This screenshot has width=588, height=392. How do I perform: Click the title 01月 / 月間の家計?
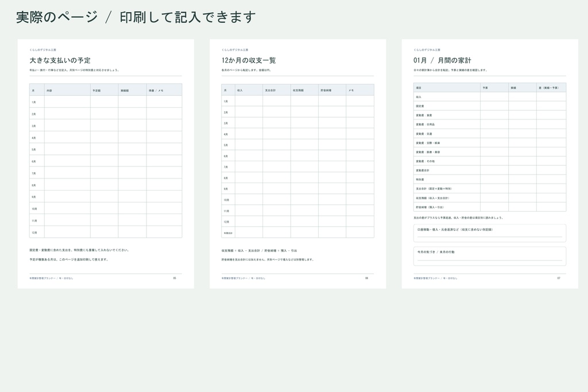click(442, 60)
